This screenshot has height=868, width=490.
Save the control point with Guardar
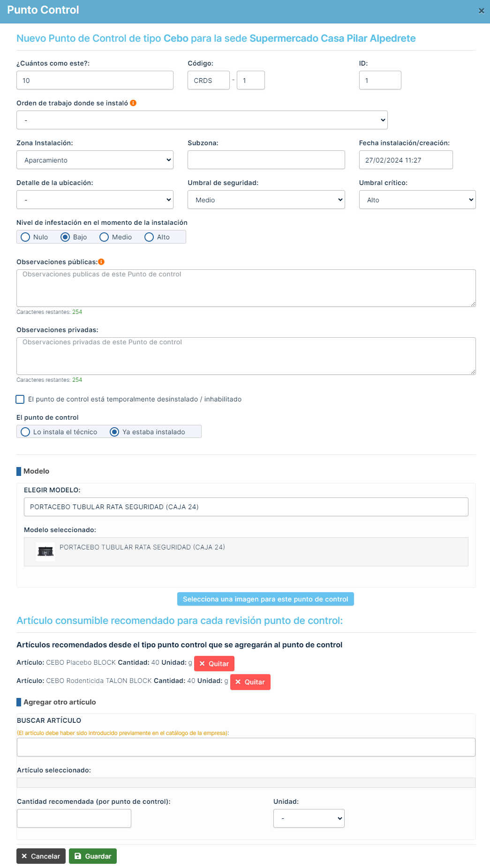93,856
